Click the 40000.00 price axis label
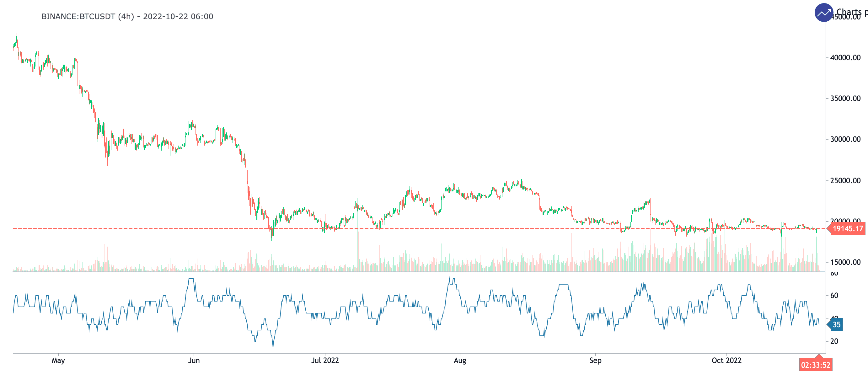 pos(845,58)
